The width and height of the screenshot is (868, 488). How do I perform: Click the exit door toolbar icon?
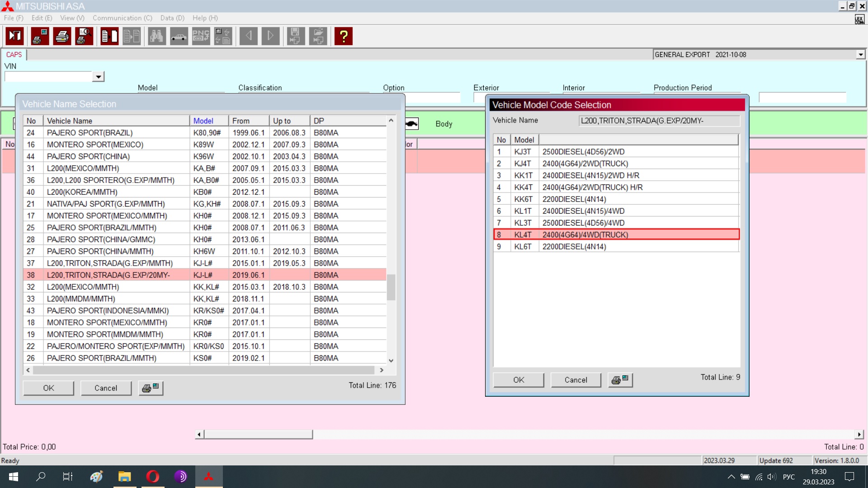click(14, 36)
